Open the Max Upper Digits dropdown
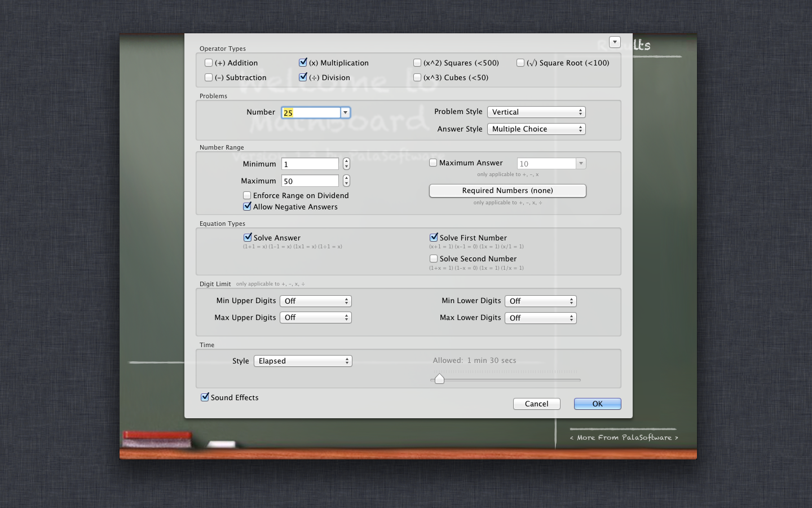This screenshot has width=812, height=508. coord(316,318)
